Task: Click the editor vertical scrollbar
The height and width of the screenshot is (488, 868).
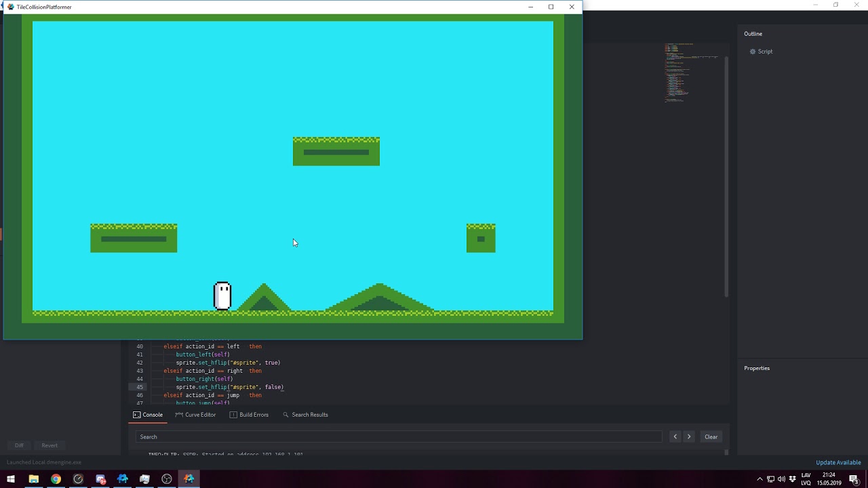Action: point(726,176)
